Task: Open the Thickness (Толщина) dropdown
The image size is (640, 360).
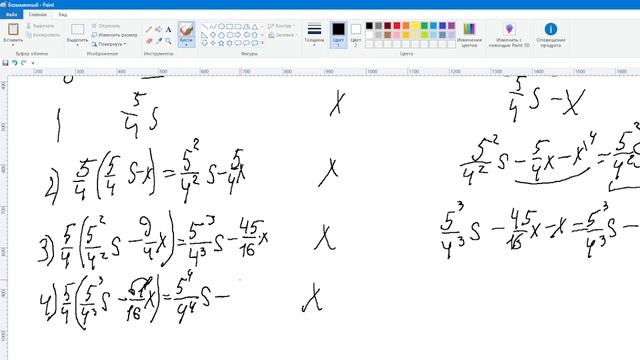Action: [x=314, y=34]
